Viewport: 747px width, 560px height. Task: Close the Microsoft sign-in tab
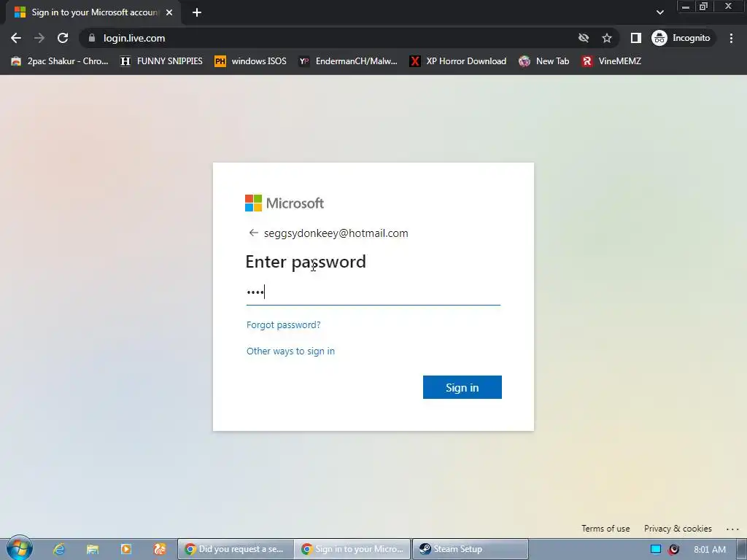169,12
